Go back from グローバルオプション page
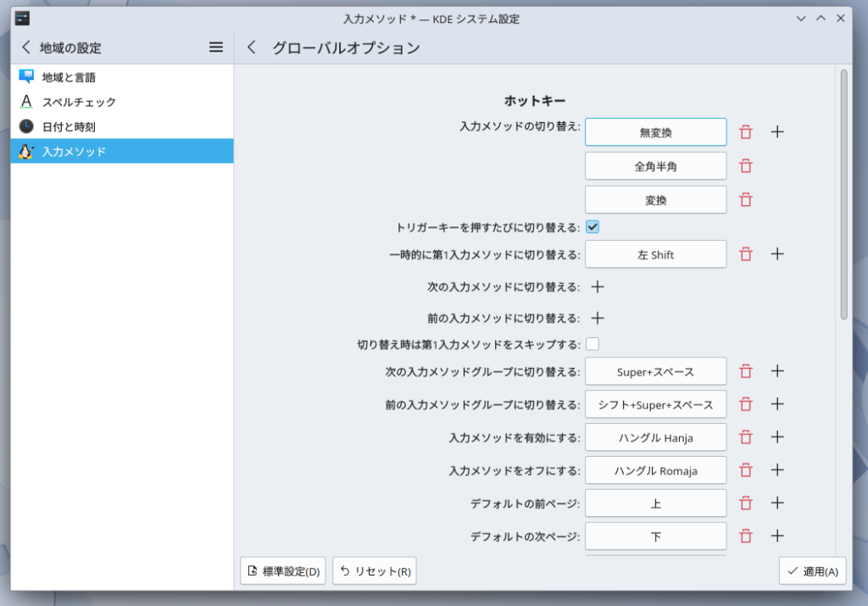868x606 pixels. click(251, 47)
